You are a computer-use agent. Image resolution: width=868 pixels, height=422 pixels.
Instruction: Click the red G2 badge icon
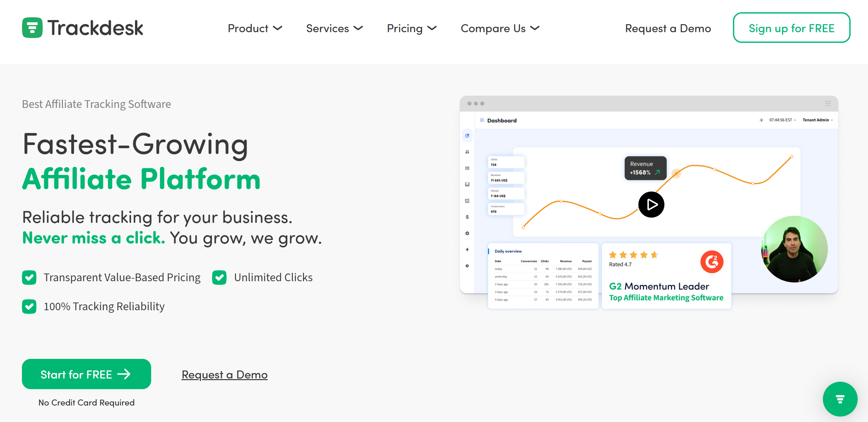point(712,262)
